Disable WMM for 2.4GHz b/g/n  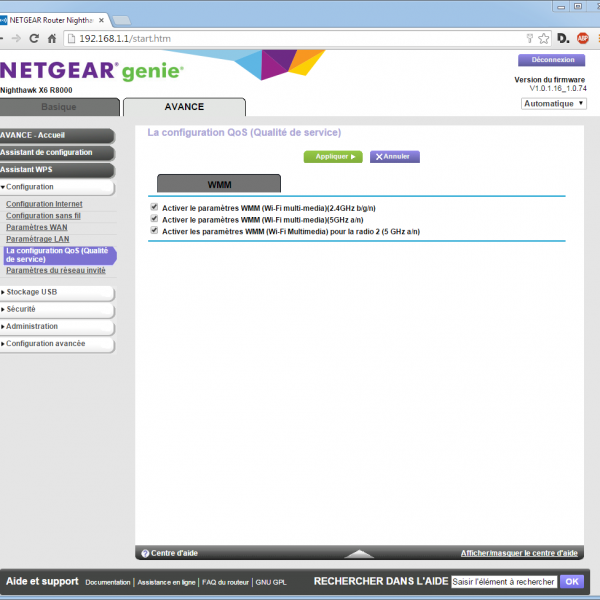tap(154, 207)
